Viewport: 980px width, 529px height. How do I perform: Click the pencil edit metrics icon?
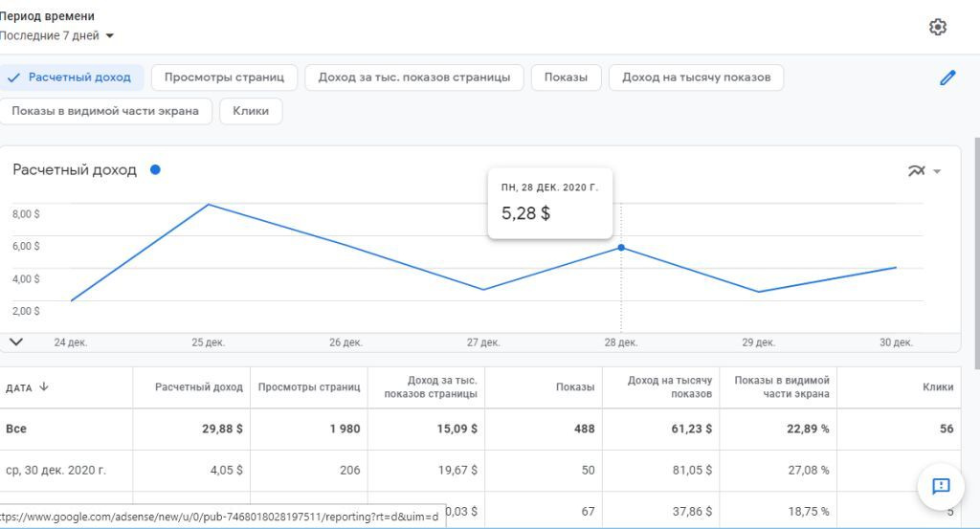click(947, 77)
